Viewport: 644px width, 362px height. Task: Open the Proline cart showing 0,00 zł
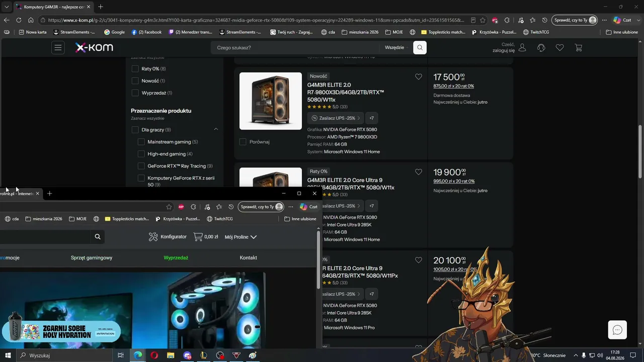tap(206, 237)
